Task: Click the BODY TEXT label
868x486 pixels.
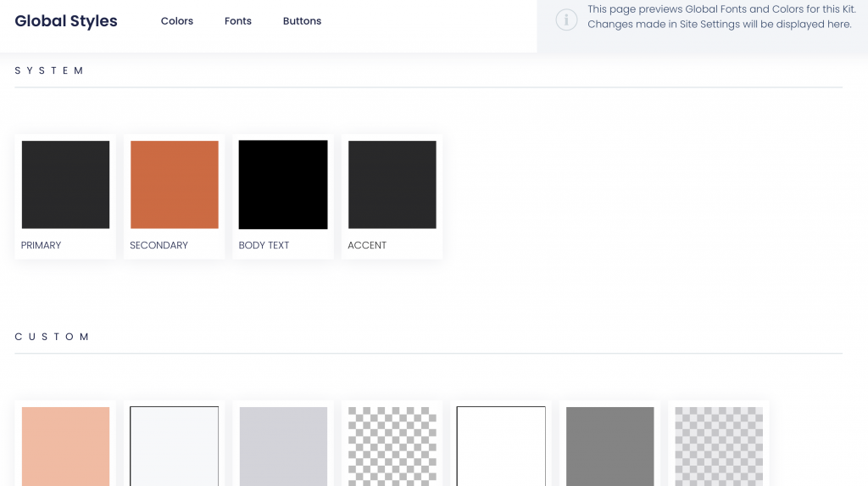Action: click(264, 245)
